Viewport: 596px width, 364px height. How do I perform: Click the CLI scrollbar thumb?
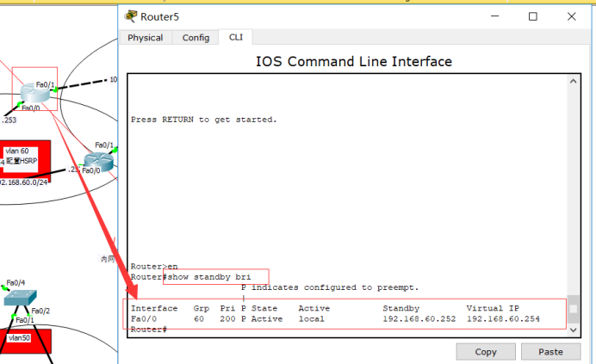point(574,309)
